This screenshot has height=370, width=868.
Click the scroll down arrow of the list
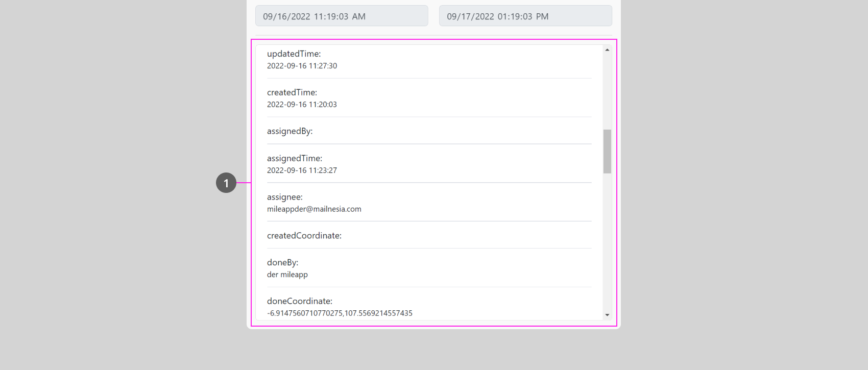pyautogui.click(x=607, y=315)
